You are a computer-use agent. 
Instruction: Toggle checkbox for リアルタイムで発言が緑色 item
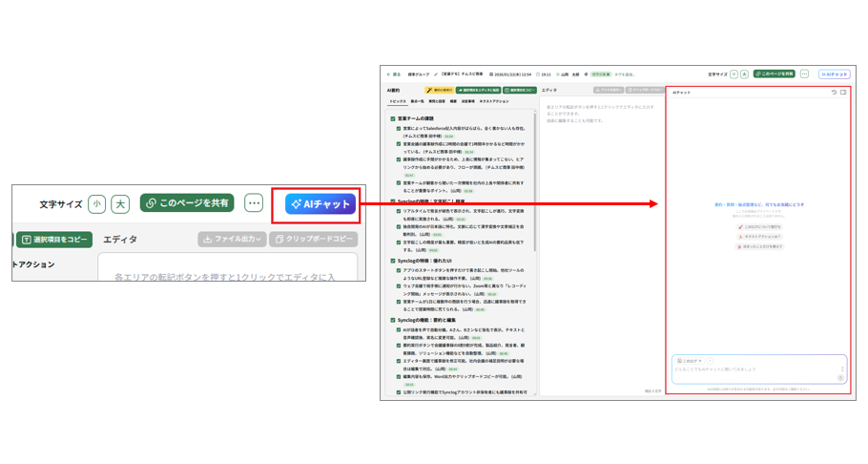point(398,211)
